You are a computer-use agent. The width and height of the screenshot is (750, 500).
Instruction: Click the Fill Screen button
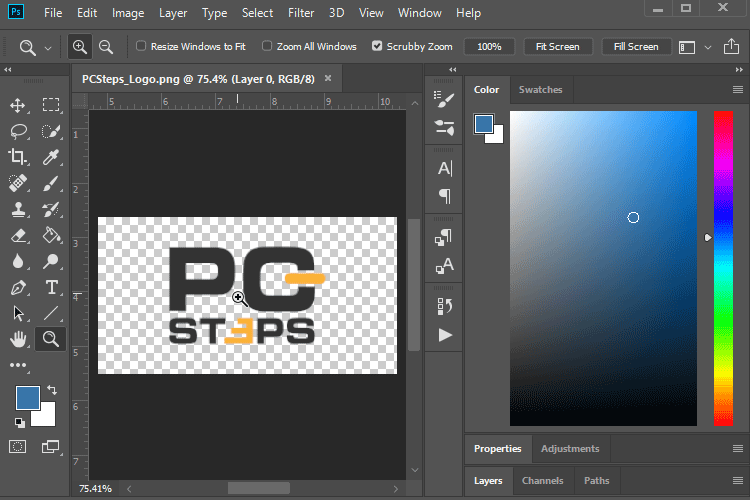coord(636,46)
